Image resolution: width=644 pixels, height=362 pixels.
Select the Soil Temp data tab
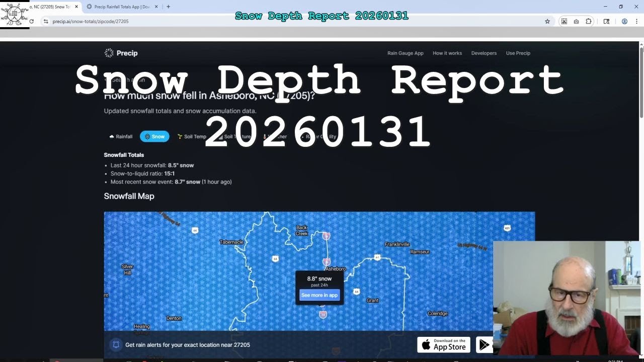point(192,136)
